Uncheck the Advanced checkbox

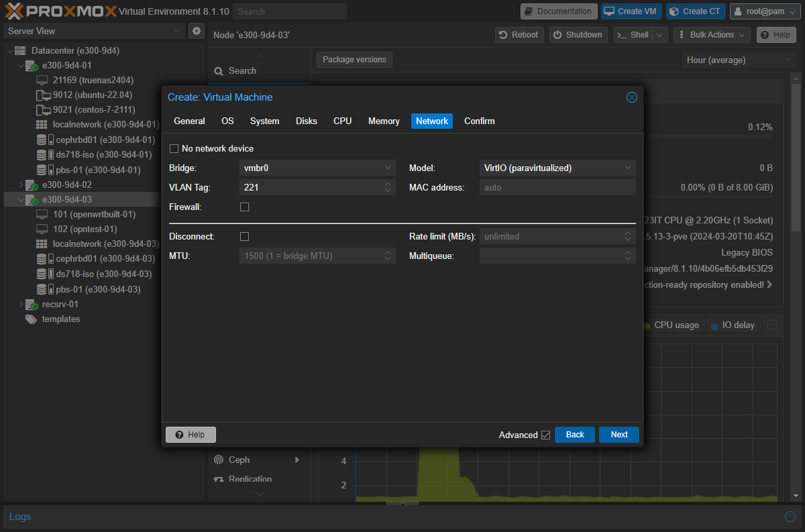pyautogui.click(x=545, y=435)
